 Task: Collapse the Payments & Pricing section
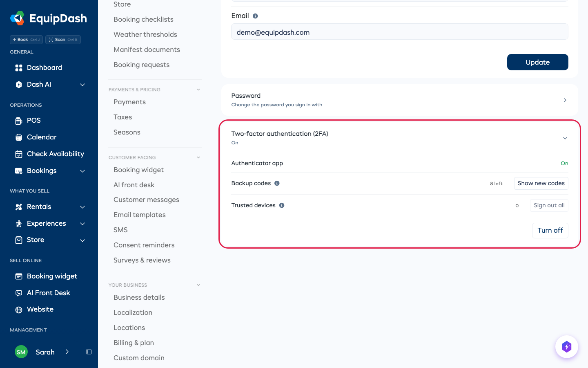(198, 90)
